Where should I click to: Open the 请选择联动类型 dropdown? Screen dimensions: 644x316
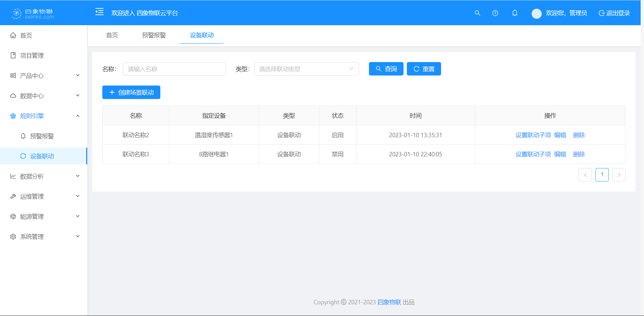point(306,69)
